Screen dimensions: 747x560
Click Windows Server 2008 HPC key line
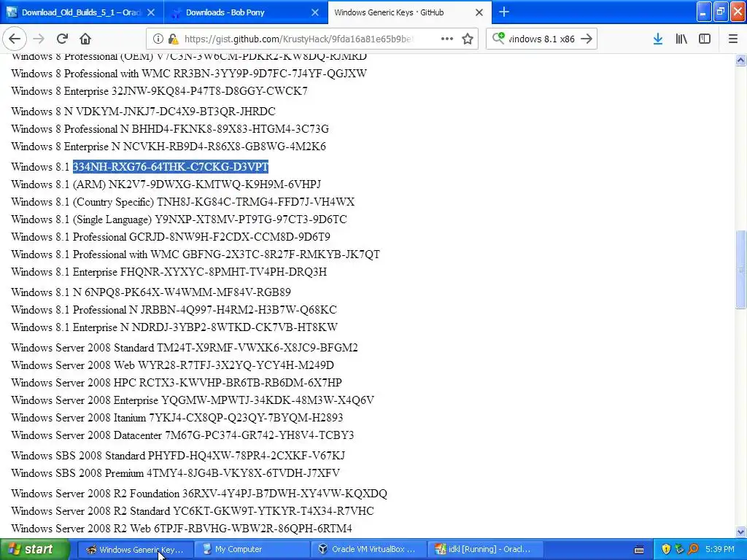click(x=177, y=382)
